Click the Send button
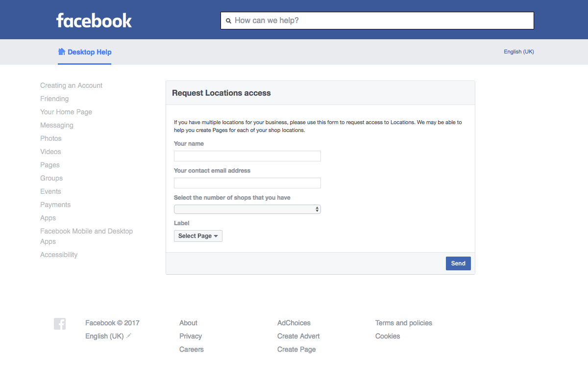The width and height of the screenshot is (588, 392). [458, 263]
